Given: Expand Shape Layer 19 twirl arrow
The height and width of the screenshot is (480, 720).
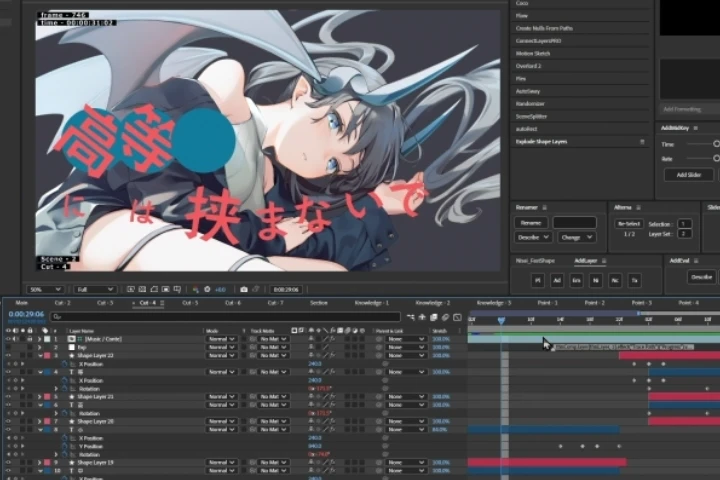Looking at the screenshot, I should click(x=39, y=463).
